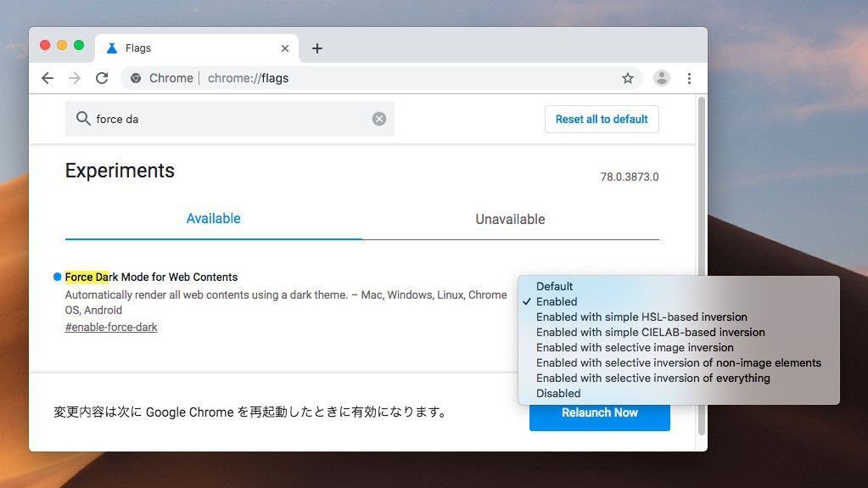Click the chrome://flags address bar
868x488 pixels.
[382, 78]
